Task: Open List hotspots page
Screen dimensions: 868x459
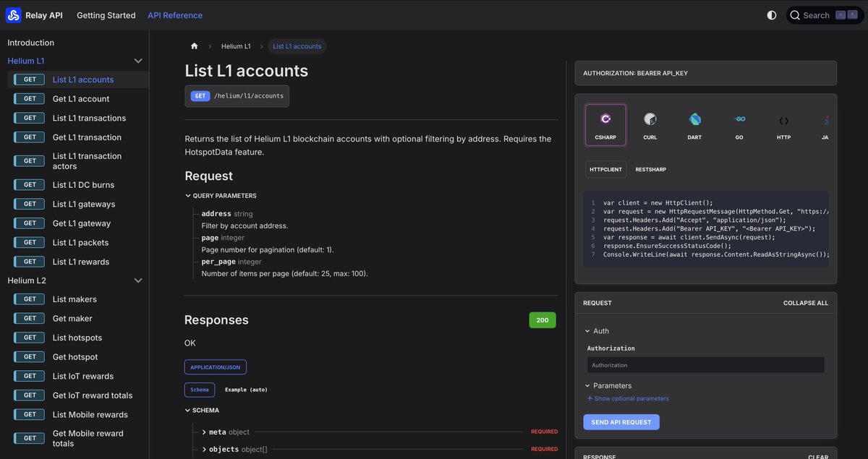Action: (77, 338)
